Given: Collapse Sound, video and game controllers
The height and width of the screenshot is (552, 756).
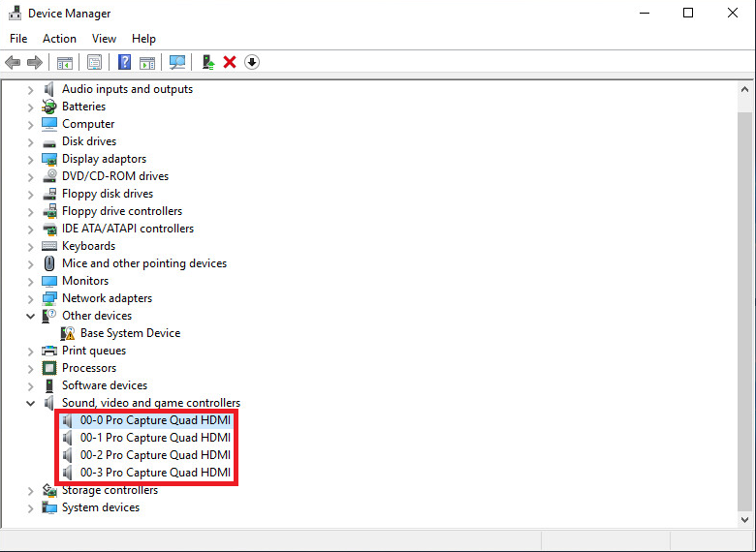Looking at the screenshot, I should point(30,403).
